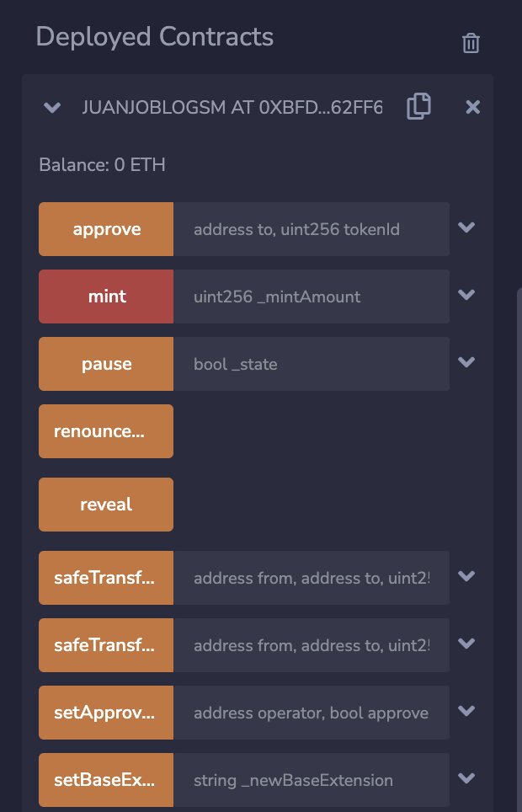Viewport: 522px width, 812px height.
Task: Trigger the renounceOwnership button
Action: (x=106, y=431)
